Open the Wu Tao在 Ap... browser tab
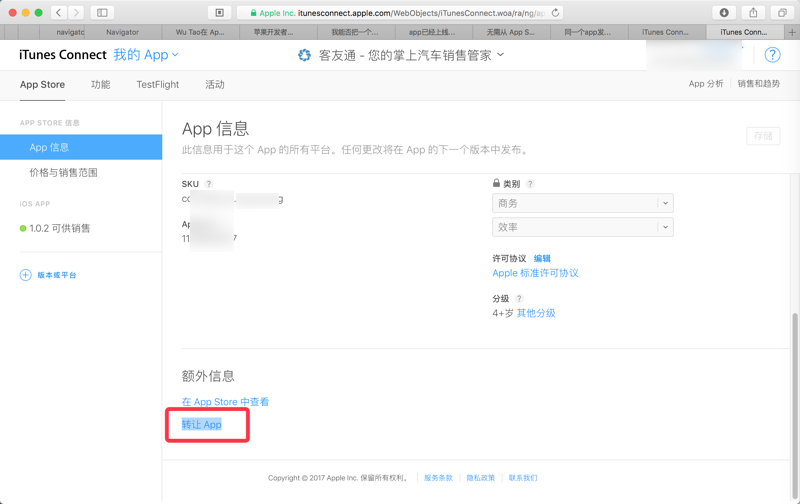The height and width of the screenshot is (504, 800). pos(200,32)
